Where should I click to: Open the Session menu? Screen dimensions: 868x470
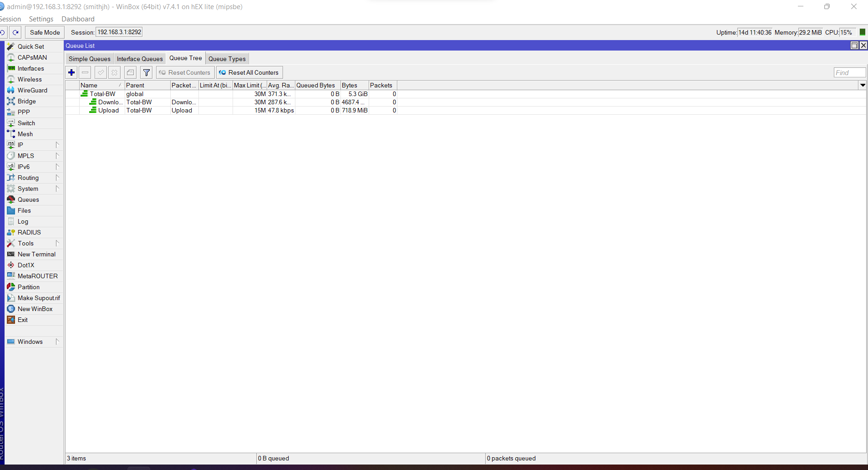pos(10,19)
